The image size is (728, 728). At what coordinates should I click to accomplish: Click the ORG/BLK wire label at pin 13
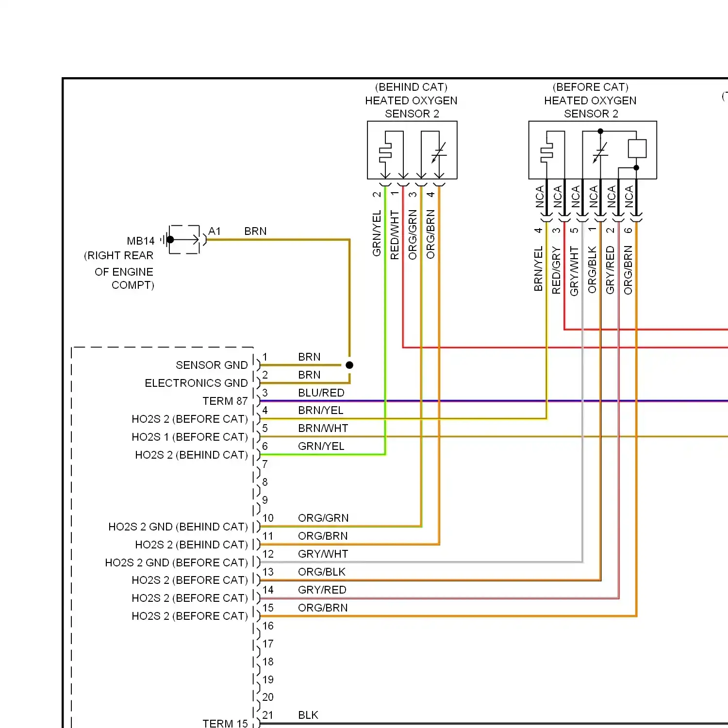point(322,572)
